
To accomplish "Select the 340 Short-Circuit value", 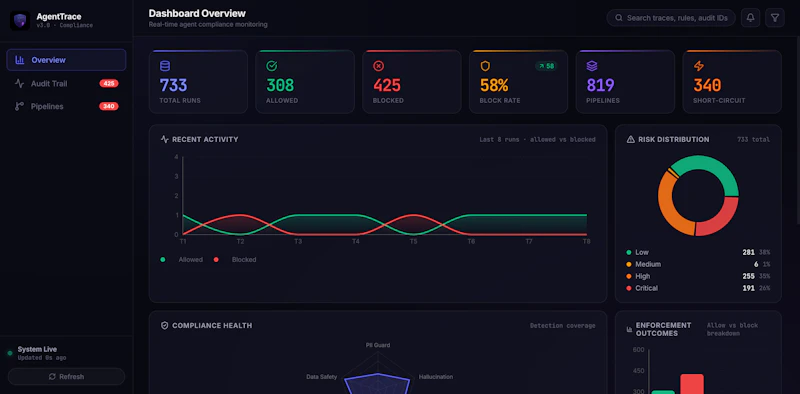I will click(x=707, y=85).
